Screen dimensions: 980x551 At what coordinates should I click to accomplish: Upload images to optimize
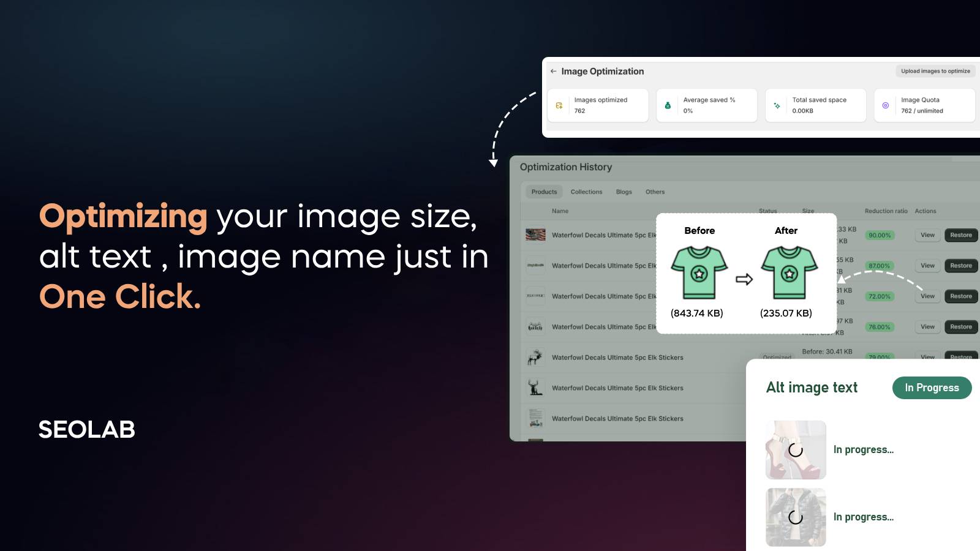point(935,71)
